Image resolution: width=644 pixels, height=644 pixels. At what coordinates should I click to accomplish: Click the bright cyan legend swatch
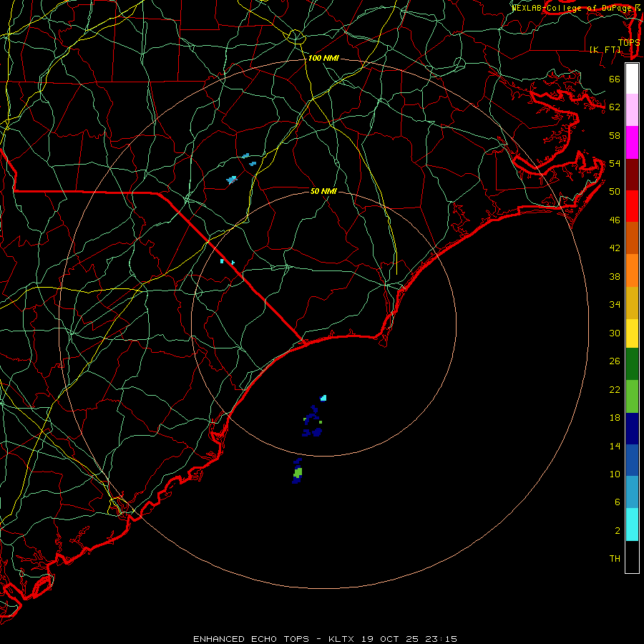pyautogui.click(x=632, y=524)
